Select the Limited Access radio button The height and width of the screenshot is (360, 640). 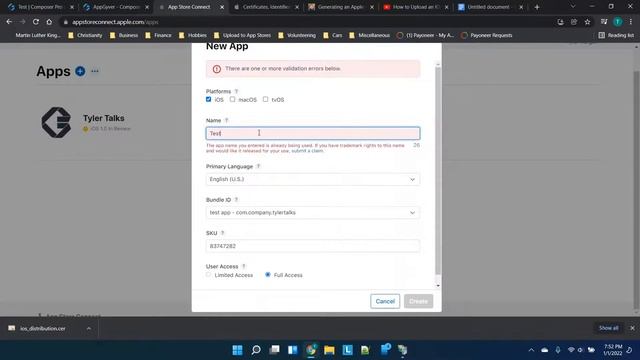click(209, 275)
